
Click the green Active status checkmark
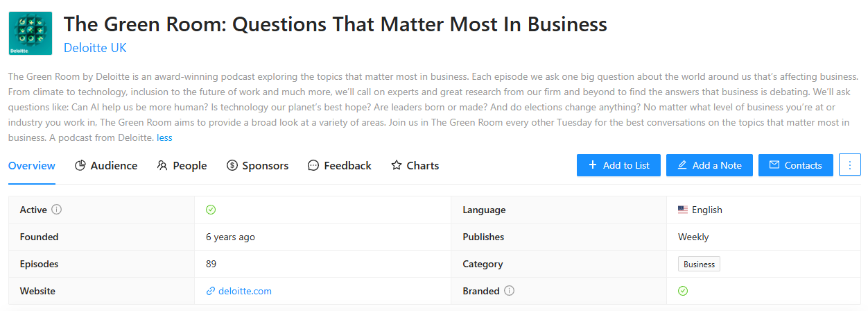tap(211, 210)
